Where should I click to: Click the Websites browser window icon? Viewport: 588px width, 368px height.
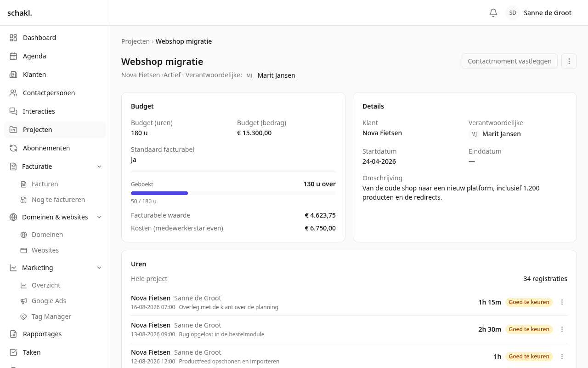click(23, 250)
